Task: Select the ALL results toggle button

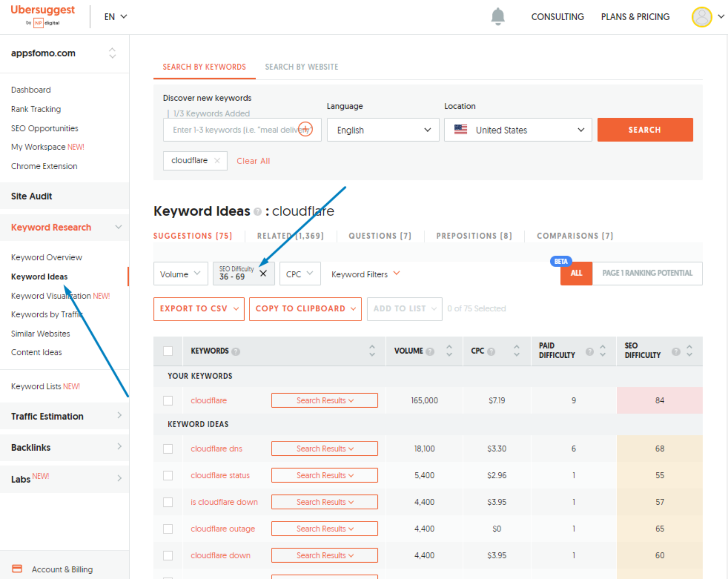Action: (576, 273)
